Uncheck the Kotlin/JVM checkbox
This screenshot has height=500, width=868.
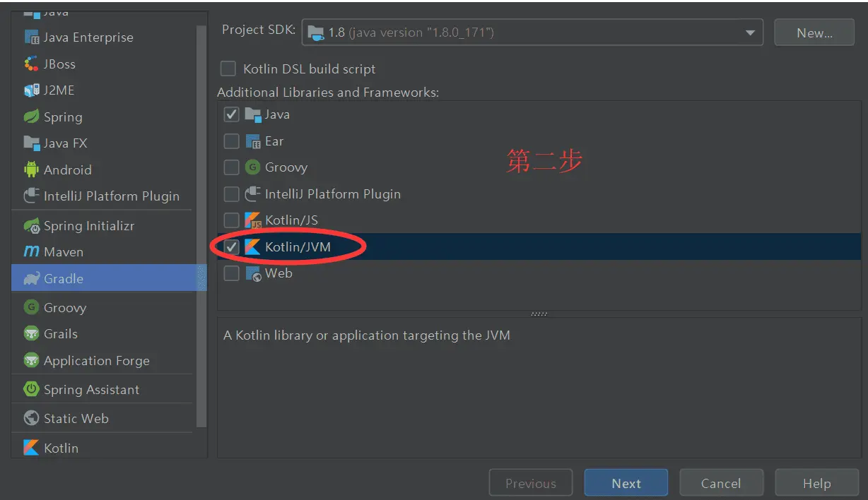pyautogui.click(x=231, y=246)
